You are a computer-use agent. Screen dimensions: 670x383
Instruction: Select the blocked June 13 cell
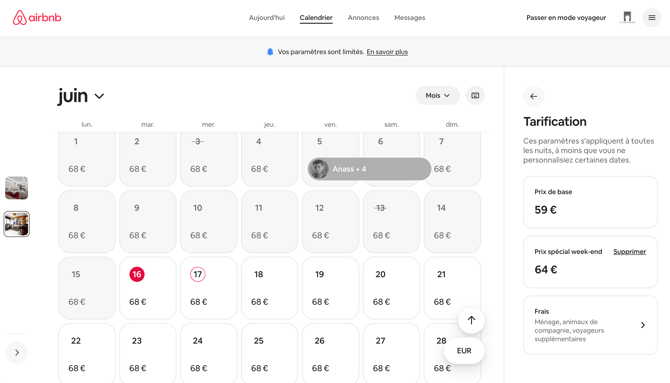pos(391,221)
